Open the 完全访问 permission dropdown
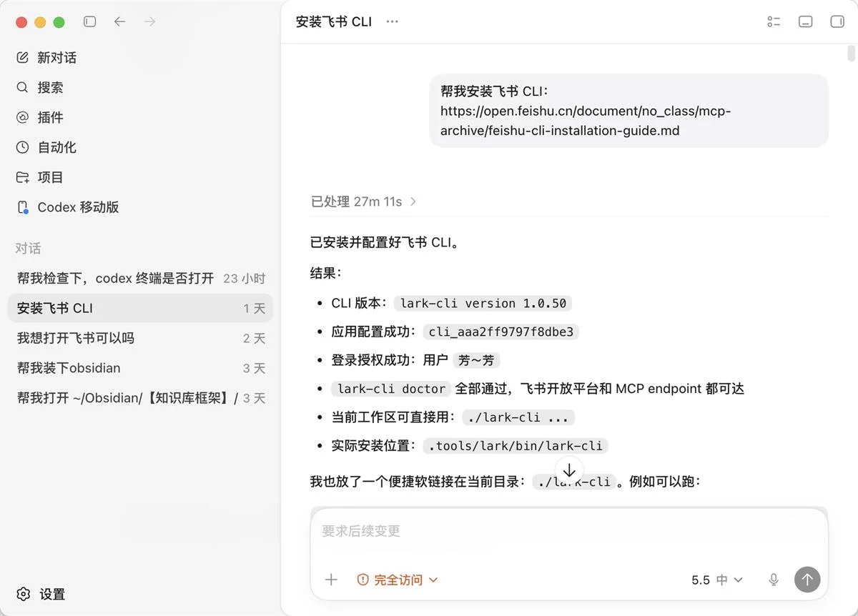This screenshot has width=858, height=616. 398,580
